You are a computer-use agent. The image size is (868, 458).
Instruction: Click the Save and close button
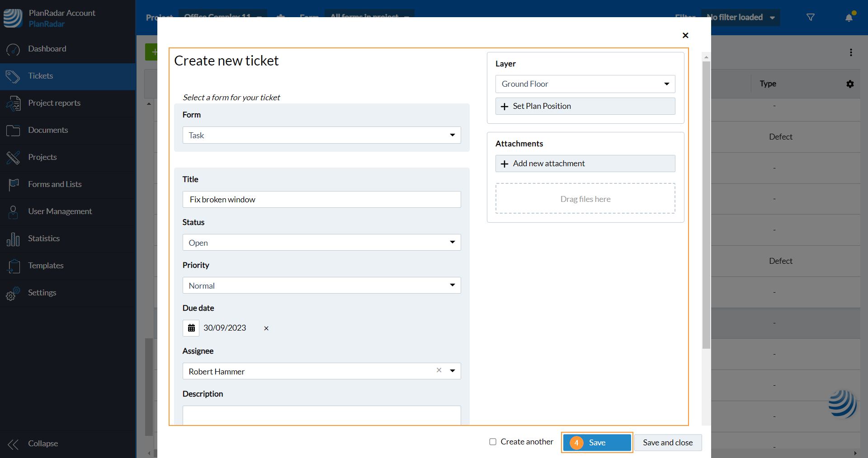667,443
